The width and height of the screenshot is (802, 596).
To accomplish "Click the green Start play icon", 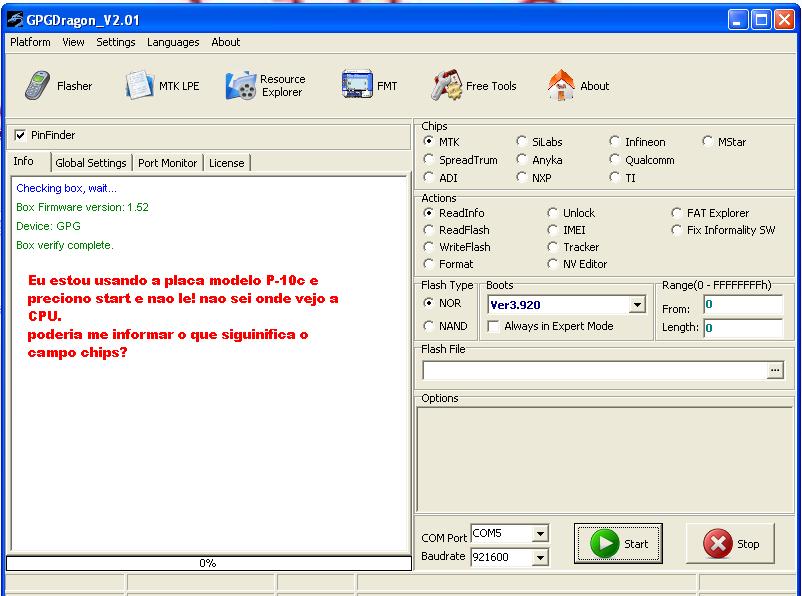I will point(604,543).
